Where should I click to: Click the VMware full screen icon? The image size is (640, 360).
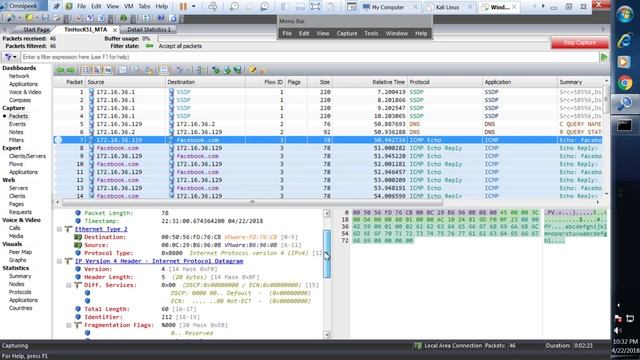[315, 7]
